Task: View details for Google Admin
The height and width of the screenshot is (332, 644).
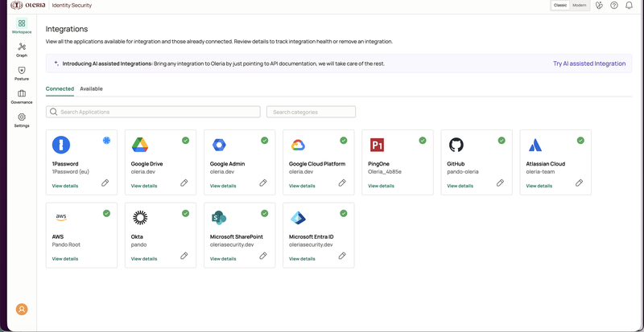Action: point(223,186)
